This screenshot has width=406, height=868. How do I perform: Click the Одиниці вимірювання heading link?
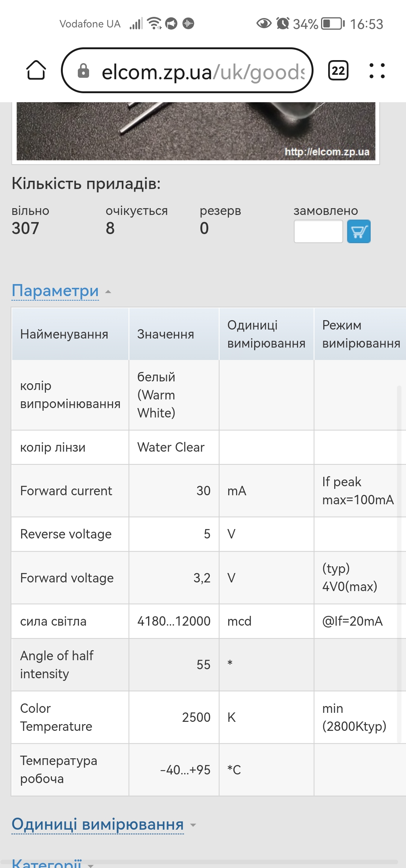(98, 824)
